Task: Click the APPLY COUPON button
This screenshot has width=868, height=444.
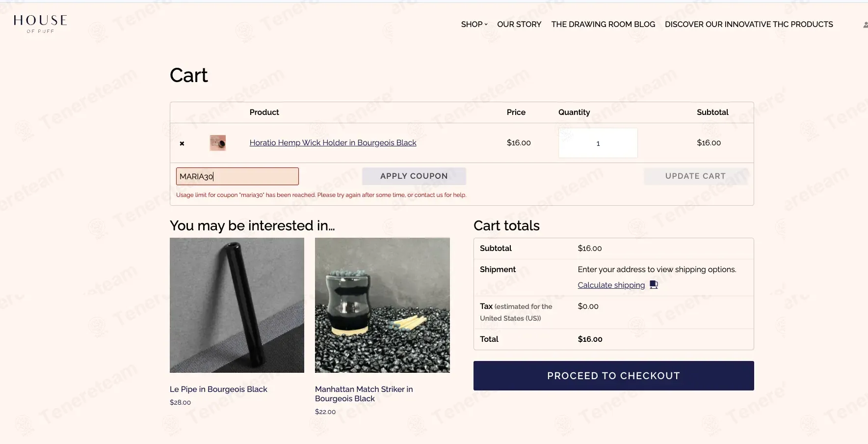Action: [414, 176]
